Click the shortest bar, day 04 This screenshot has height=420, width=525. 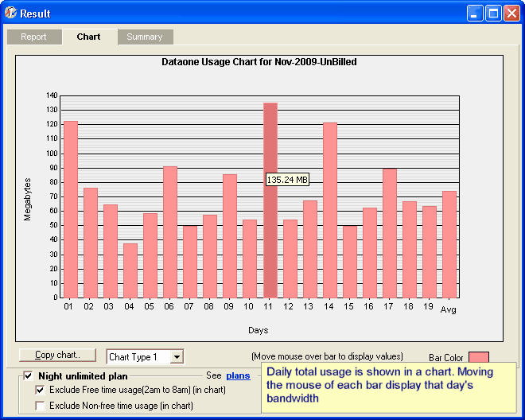(x=130, y=270)
